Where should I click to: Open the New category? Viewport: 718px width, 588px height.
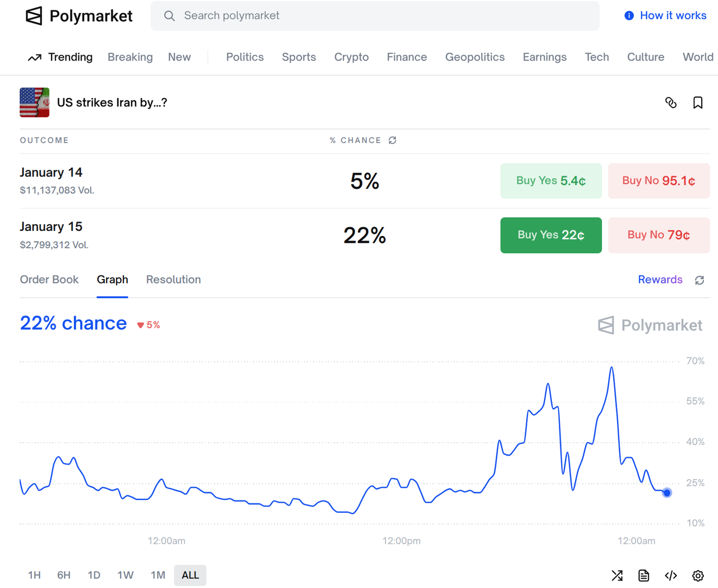click(x=179, y=57)
